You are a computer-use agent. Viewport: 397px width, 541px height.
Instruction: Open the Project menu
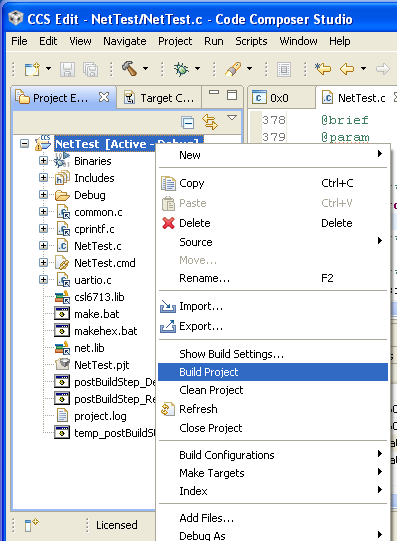(x=175, y=41)
